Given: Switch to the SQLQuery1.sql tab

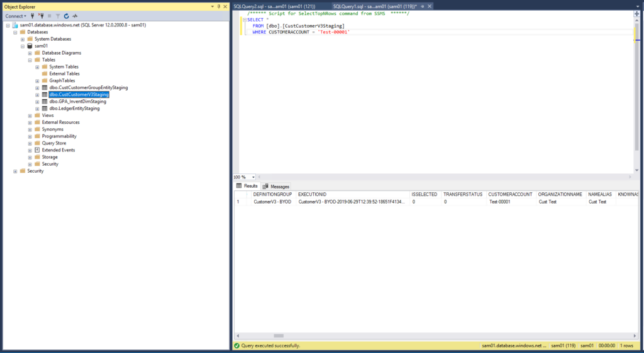Looking at the screenshot, I should [375, 6].
